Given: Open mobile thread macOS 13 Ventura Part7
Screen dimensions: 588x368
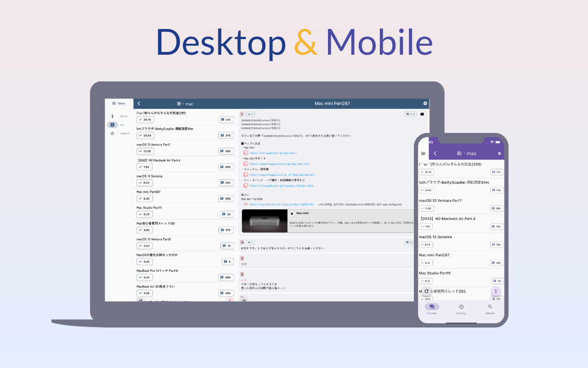Looking at the screenshot, I should tap(440, 201).
